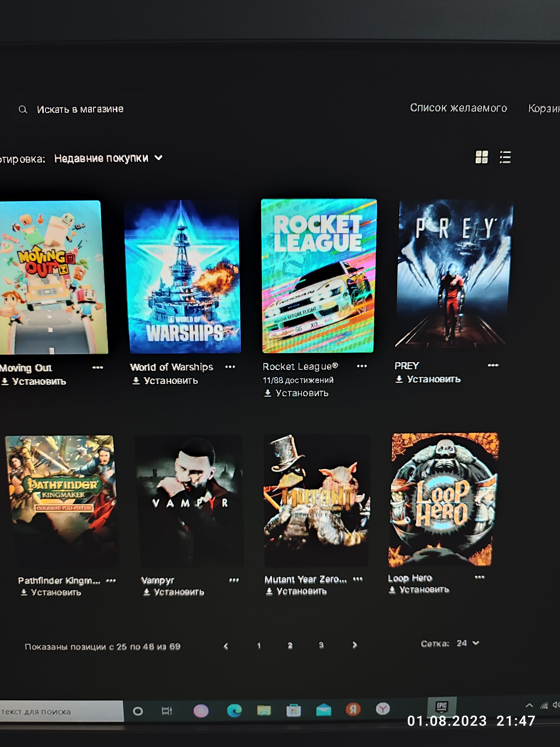The width and height of the screenshot is (560, 747).
Task: Switch to grid view icon
Action: click(x=481, y=157)
